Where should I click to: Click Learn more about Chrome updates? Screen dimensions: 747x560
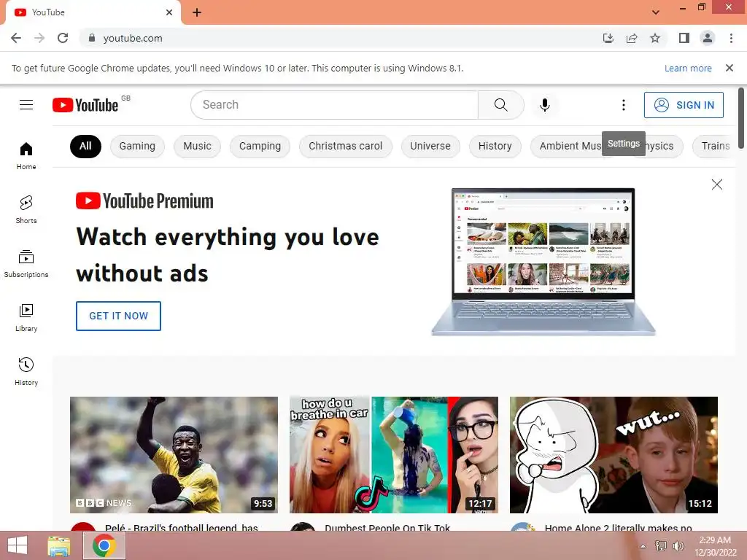click(688, 68)
